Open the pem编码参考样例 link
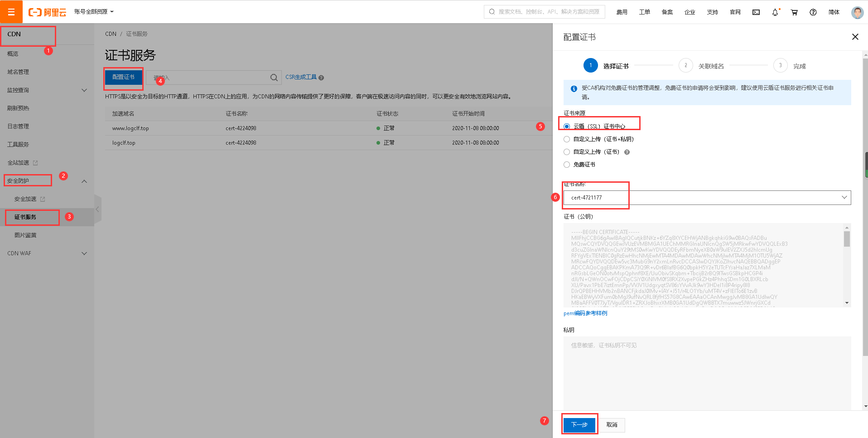 pos(585,313)
